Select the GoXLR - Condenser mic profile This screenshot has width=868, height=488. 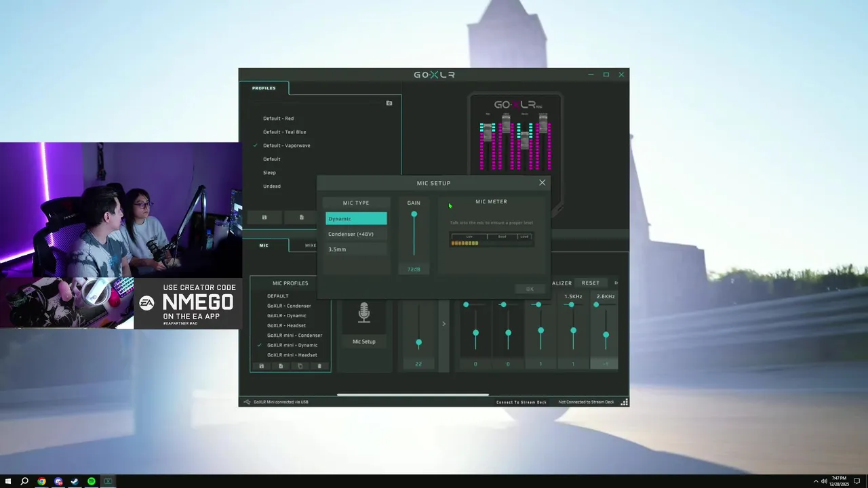(289, 306)
